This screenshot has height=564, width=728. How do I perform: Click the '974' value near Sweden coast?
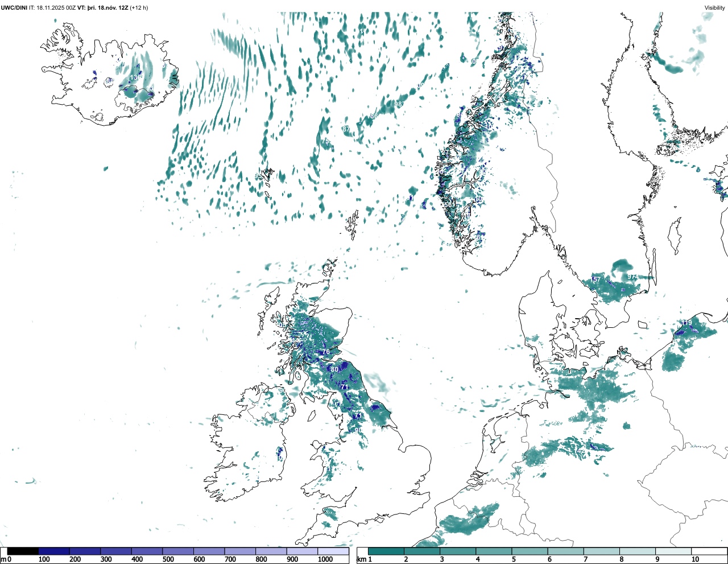[632, 277]
